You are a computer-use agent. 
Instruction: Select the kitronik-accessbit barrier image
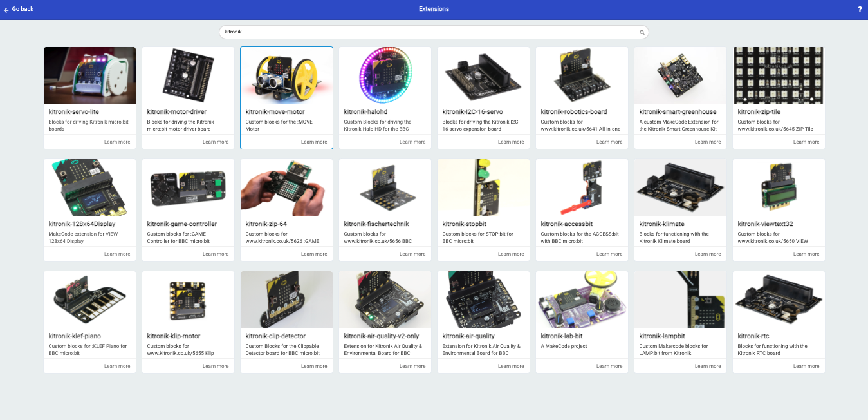click(x=582, y=187)
